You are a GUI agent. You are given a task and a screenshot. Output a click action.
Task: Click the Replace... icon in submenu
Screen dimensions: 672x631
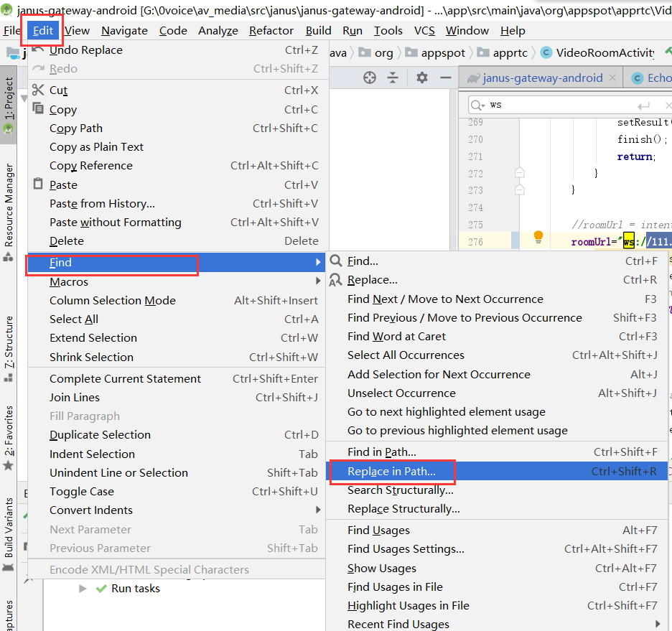(335, 280)
